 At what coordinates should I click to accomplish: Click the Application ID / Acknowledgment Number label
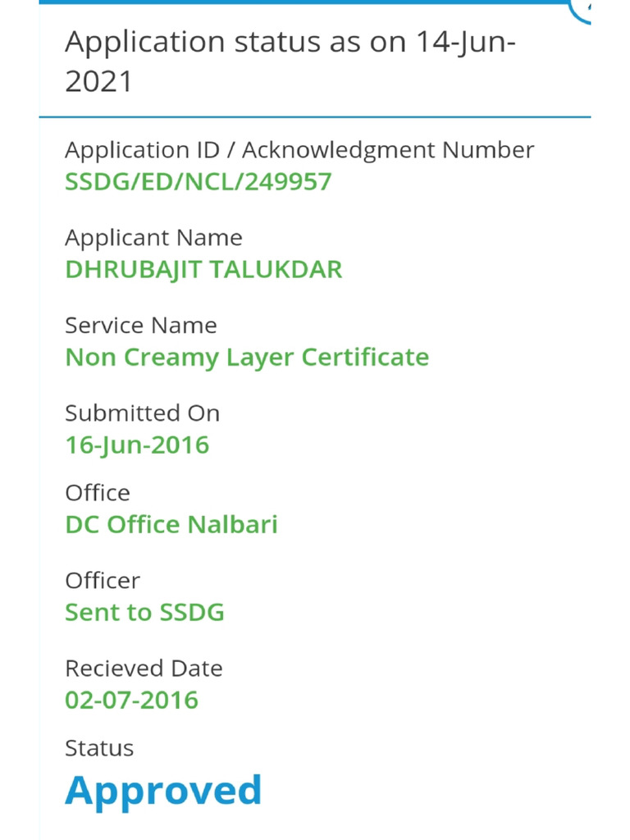pos(299,150)
